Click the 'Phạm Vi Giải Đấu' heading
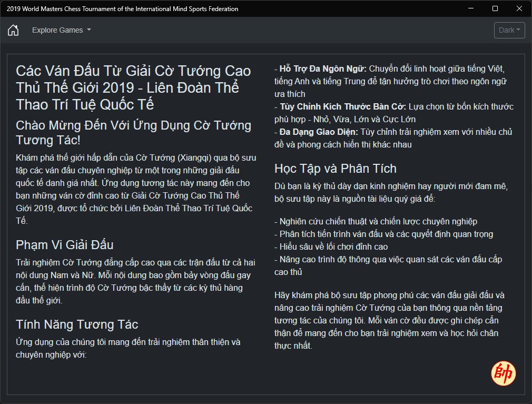532x404 pixels. tap(64, 244)
